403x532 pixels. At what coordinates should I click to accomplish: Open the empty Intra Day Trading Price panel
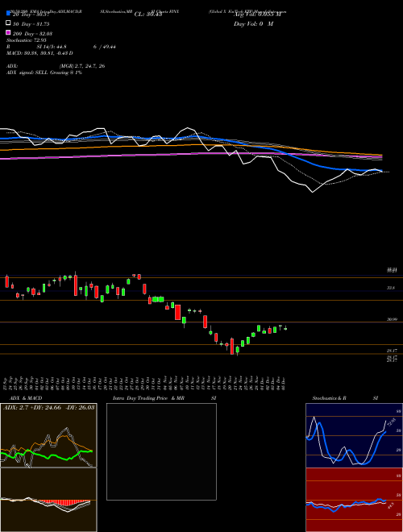click(x=161, y=451)
